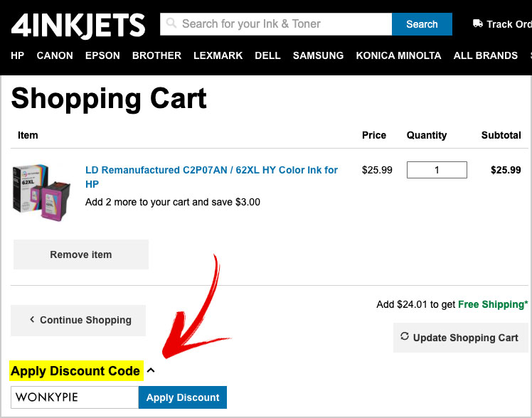Viewport: 532px width, 418px height.
Task: Click the Apply Discount button
Action: 183,397
